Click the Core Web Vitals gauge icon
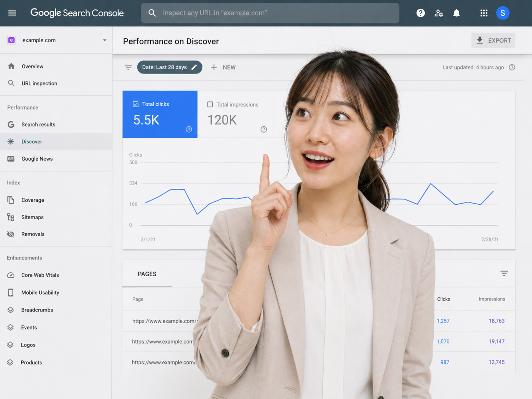Screen dimensions: 532x399 [11, 275]
